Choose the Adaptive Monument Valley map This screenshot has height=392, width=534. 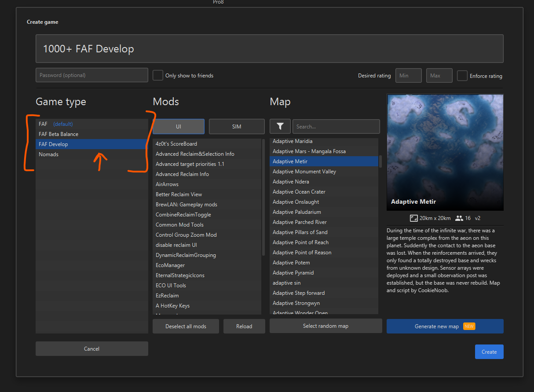click(x=324, y=172)
